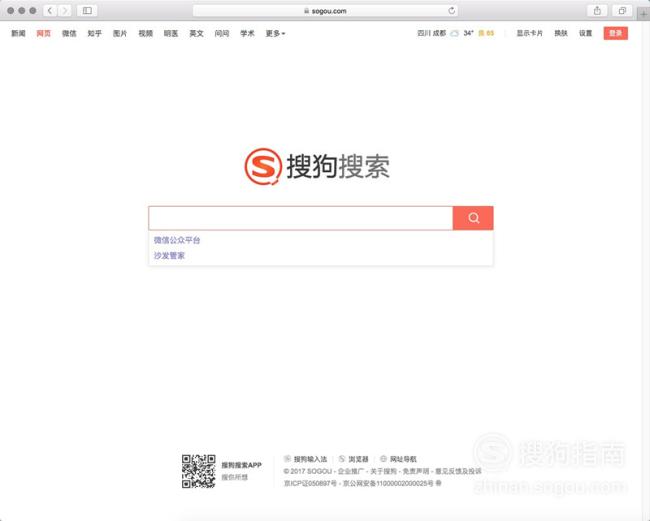Click the orange search magnifier button
Viewport: 650px width, 521px height.
coord(473,218)
